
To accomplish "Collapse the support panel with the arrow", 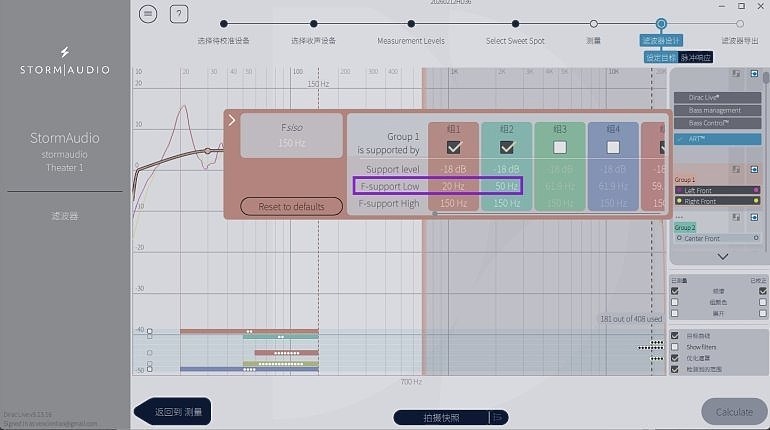I will [x=232, y=120].
